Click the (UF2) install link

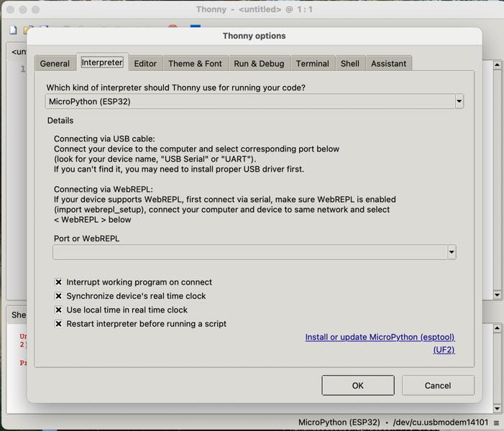click(444, 350)
